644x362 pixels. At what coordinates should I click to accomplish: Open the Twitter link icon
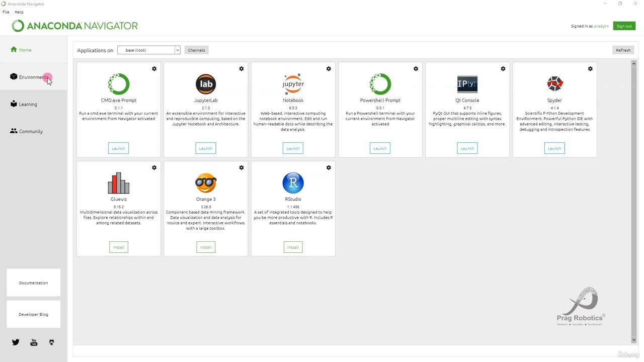[x=16, y=342]
